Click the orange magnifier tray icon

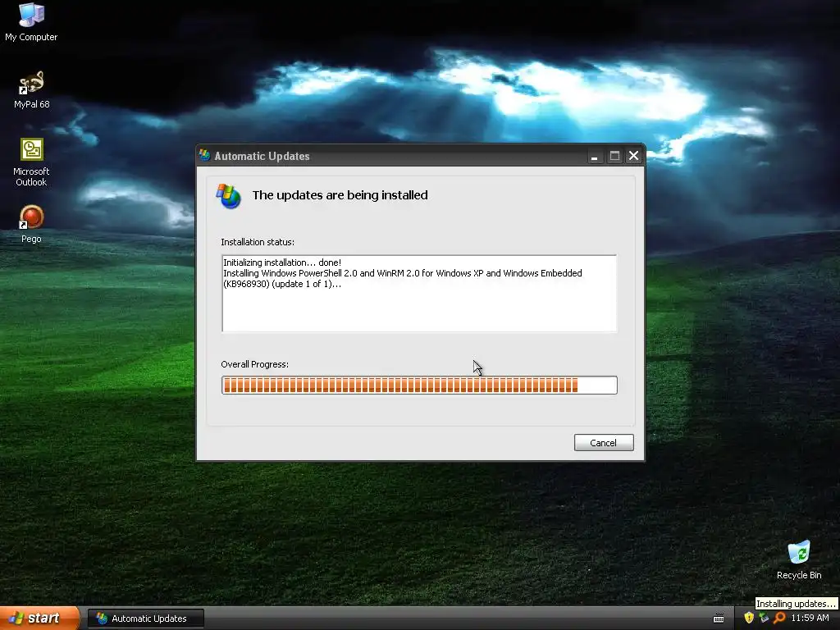pyautogui.click(x=779, y=618)
